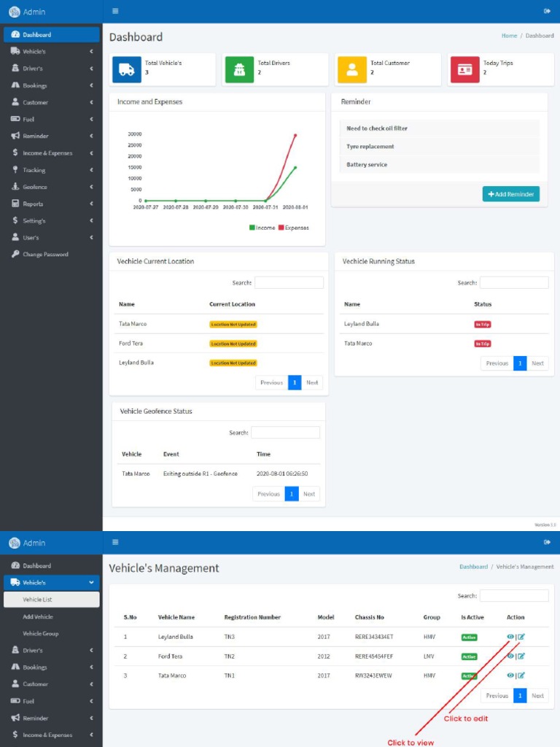Expand the Geofence sidebar menu chevron

pos(91,187)
